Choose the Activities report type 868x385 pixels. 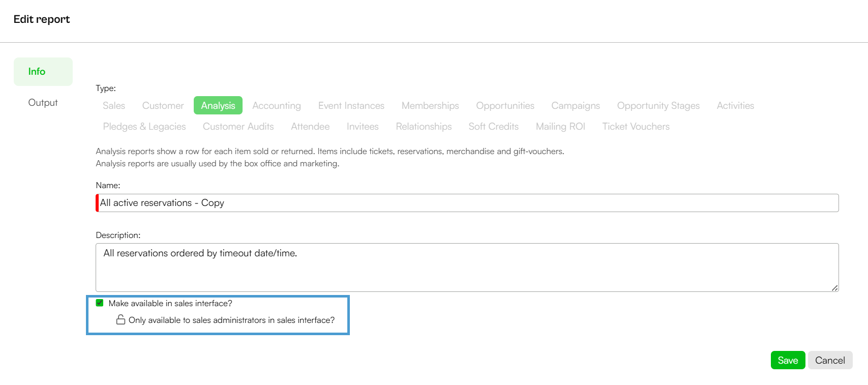click(x=735, y=105)
